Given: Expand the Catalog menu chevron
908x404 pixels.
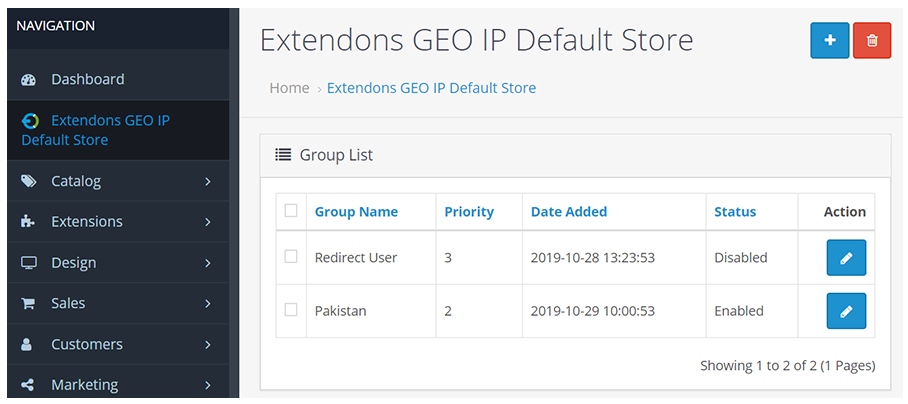Looking at the screenshot, I should point(208,182).
